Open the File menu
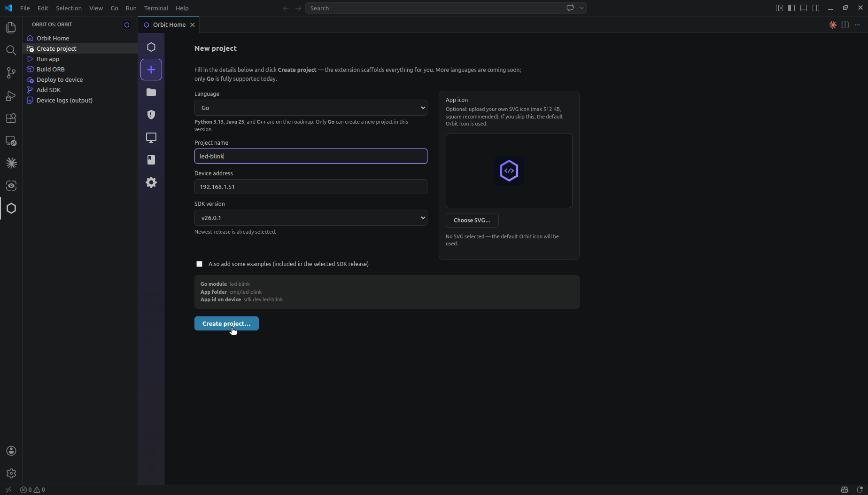868x495 pixels. pyautogui.click(x=25, y=8)
